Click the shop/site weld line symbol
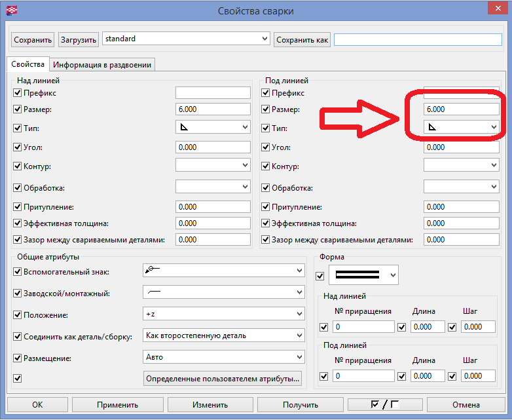Screen dimensions: 512x420 pos(155,292)
